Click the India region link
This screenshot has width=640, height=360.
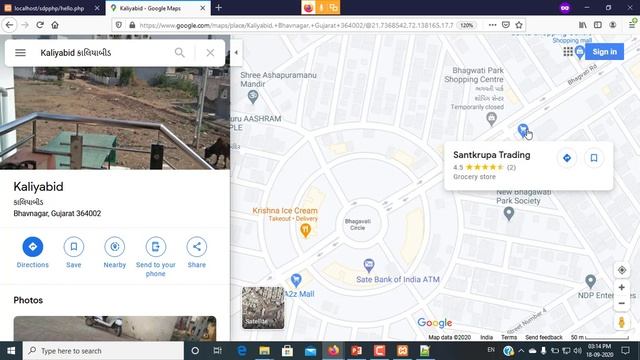tap(486, 337)
